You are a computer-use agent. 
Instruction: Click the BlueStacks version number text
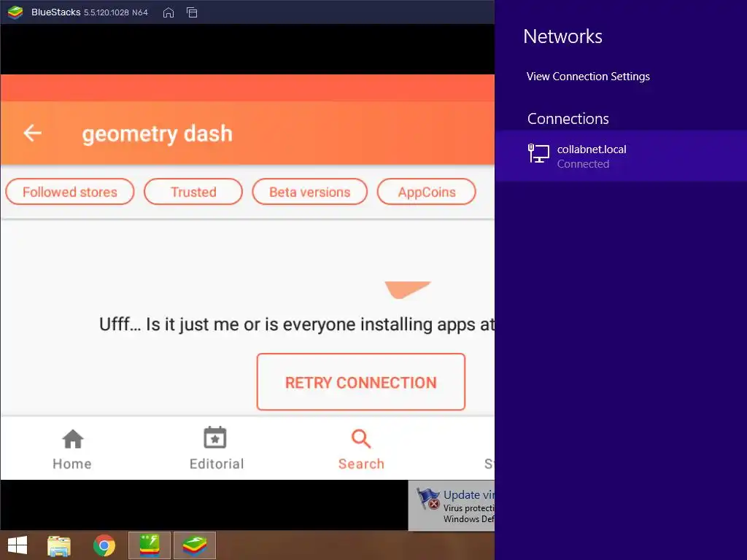point(116,13)
